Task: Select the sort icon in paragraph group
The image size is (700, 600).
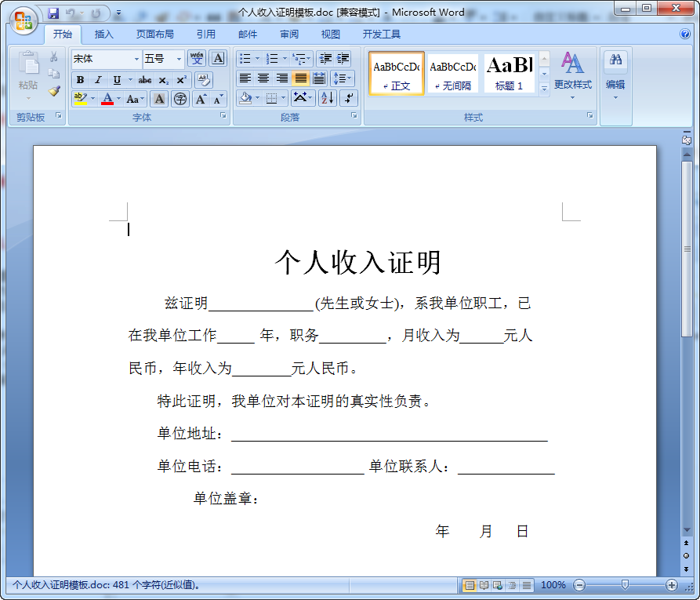Action: 329,97
